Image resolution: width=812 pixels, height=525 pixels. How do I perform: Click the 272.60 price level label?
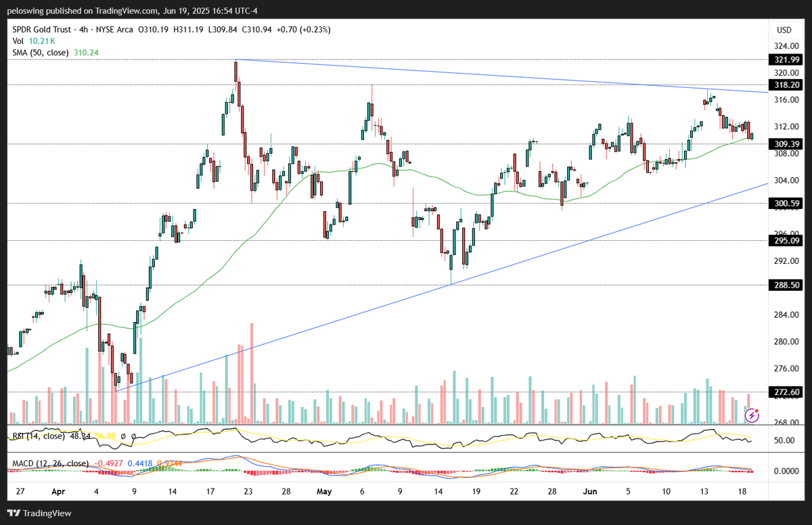coord(786,392)
